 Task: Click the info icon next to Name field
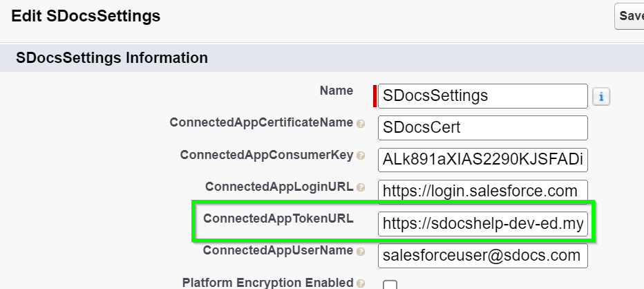point(601,97)
